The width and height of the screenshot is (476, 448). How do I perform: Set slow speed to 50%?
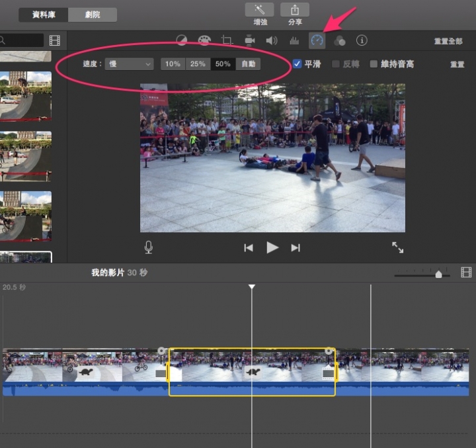click(223, 64)
